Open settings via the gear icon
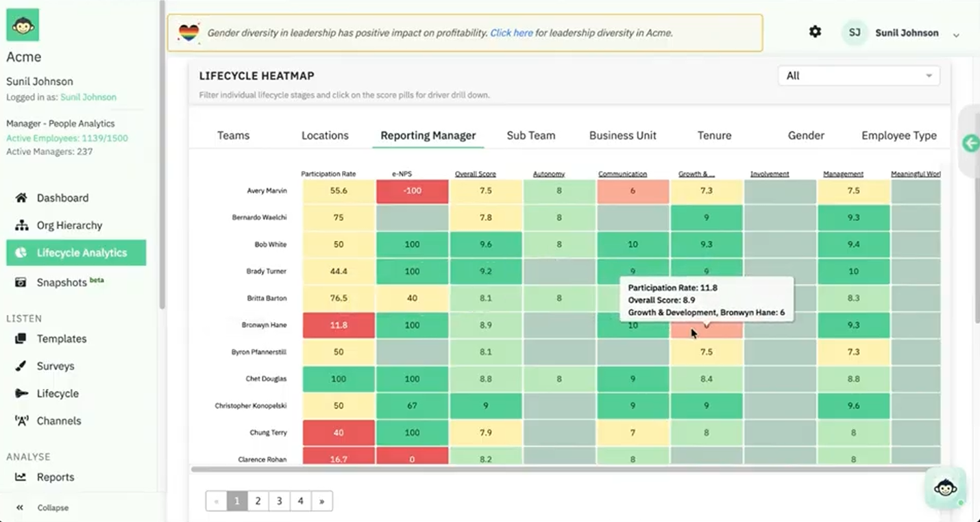 815,32
